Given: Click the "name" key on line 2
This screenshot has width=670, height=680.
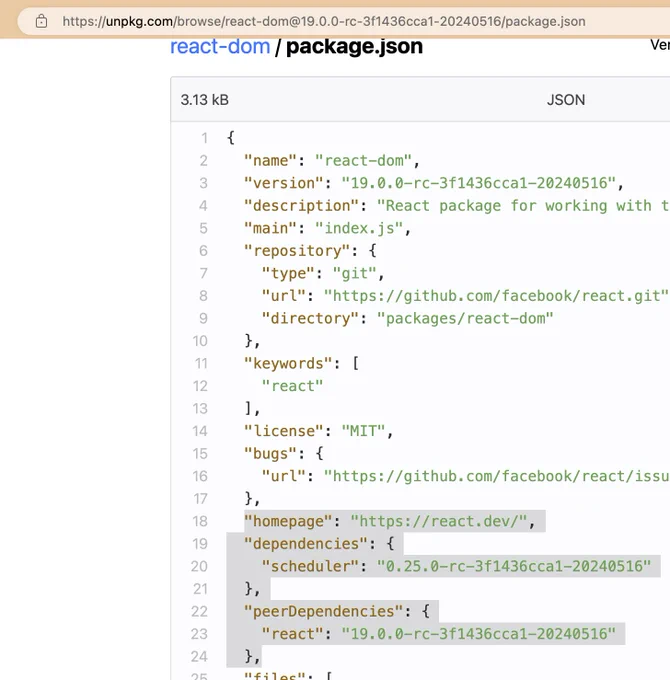Looking at the screenshot, I should tap(271, 160).
